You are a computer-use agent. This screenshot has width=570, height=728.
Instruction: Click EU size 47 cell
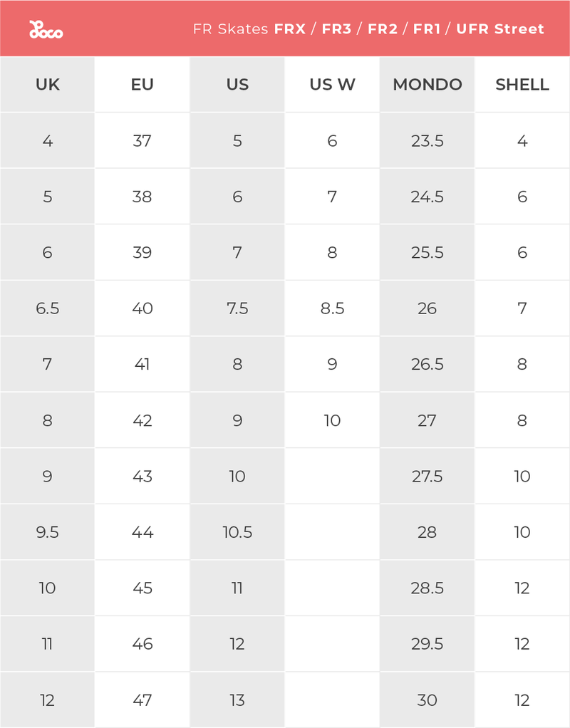click(x=142, y=700)
